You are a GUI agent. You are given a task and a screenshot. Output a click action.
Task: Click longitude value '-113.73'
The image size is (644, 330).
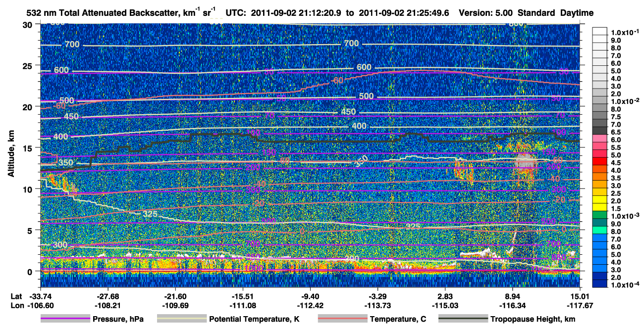(x=377, y=305)
